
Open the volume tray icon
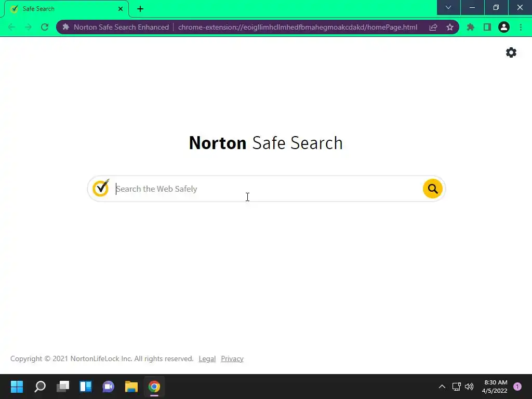click(469, 387)
